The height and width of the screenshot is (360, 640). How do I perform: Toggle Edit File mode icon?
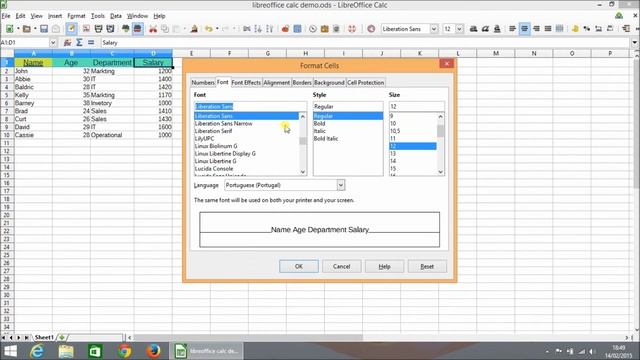coord(71,29)
